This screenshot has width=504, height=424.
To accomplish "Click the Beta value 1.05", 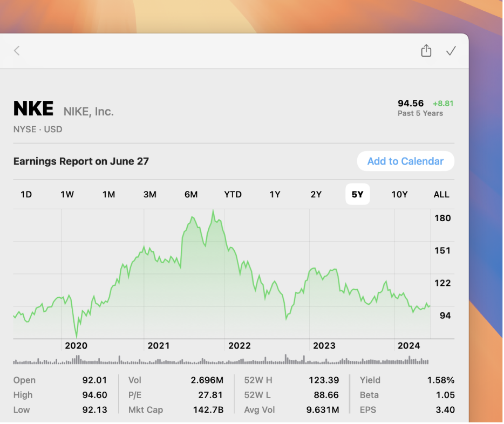I will [x=445, y=395].
